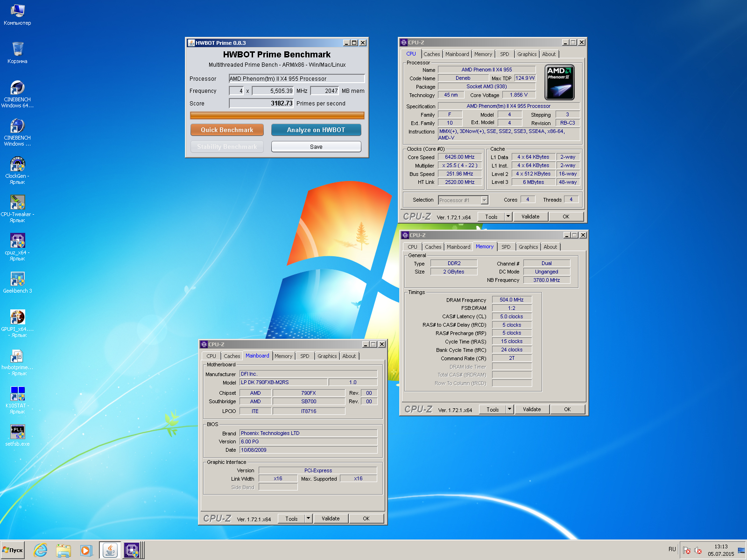Switch to the CPU-Z taskbar item
The width and height of the screenshot is (747, 560).
[x=132, y=550]
